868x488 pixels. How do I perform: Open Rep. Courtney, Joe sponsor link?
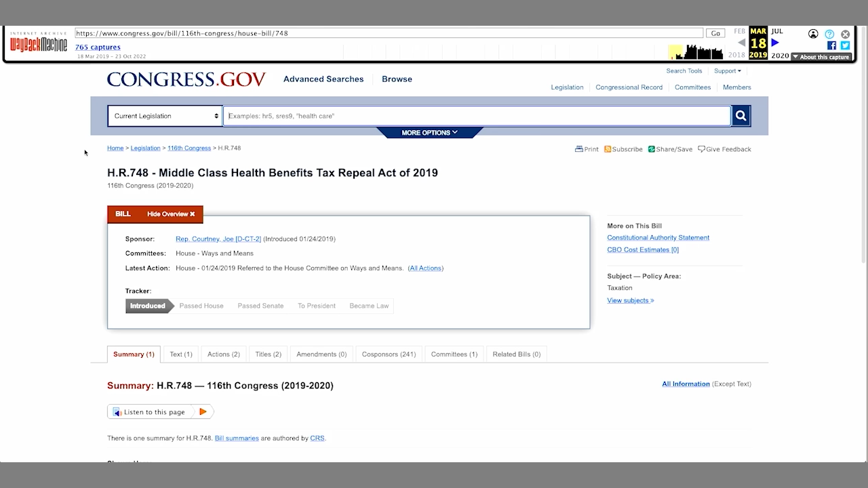click(218, 239)
